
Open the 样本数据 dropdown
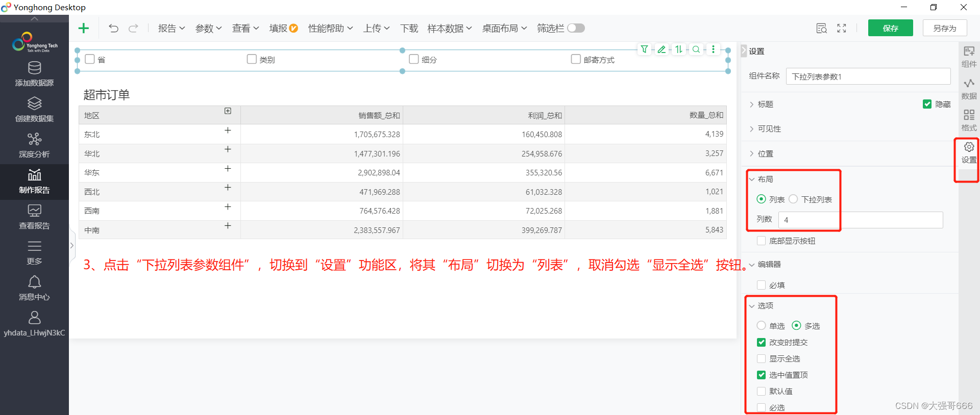(x=450, y=28)
